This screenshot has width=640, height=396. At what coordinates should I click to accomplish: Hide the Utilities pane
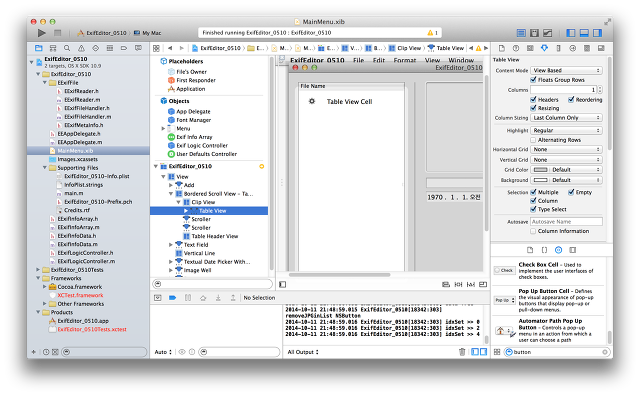(597, 33)
